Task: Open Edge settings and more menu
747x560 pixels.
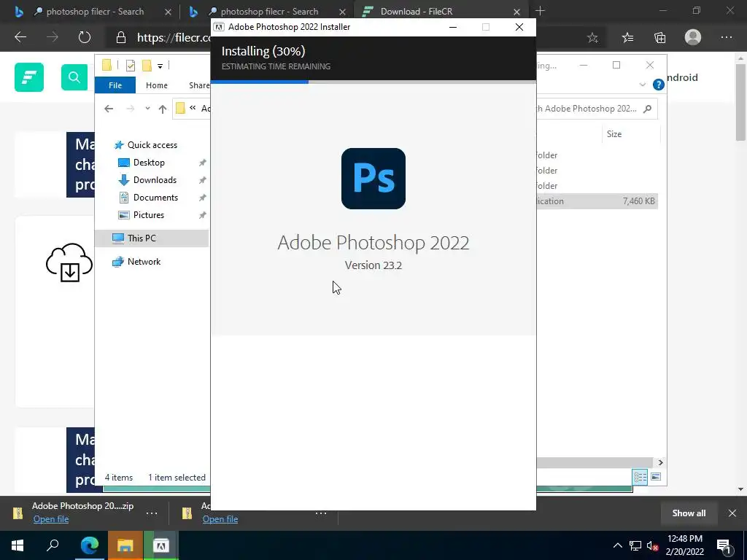Action: pyautogui.click(x=727, y=37)
